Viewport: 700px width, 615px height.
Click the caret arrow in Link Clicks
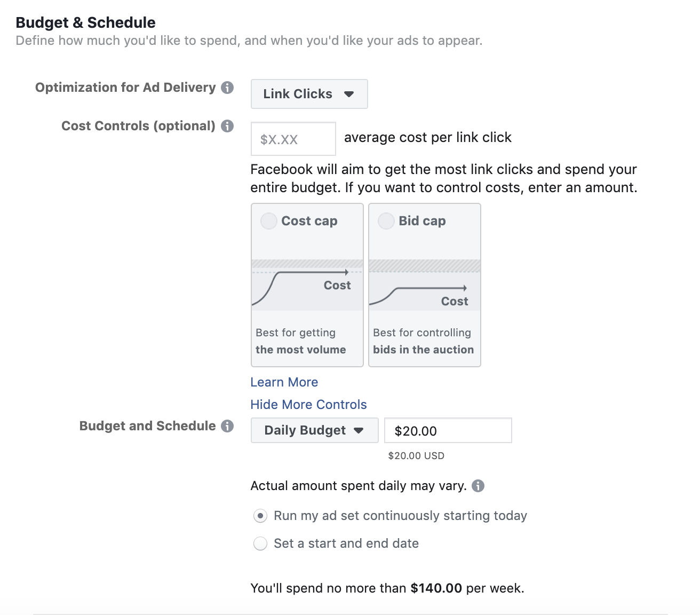(x=349, y=94)
